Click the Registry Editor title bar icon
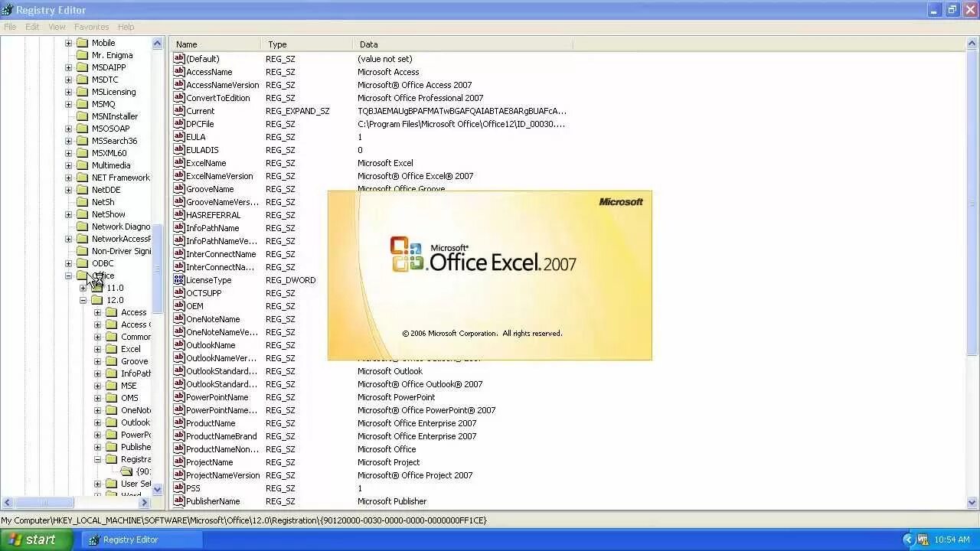Viewport: 980px width, 551px height. point(8,10)
